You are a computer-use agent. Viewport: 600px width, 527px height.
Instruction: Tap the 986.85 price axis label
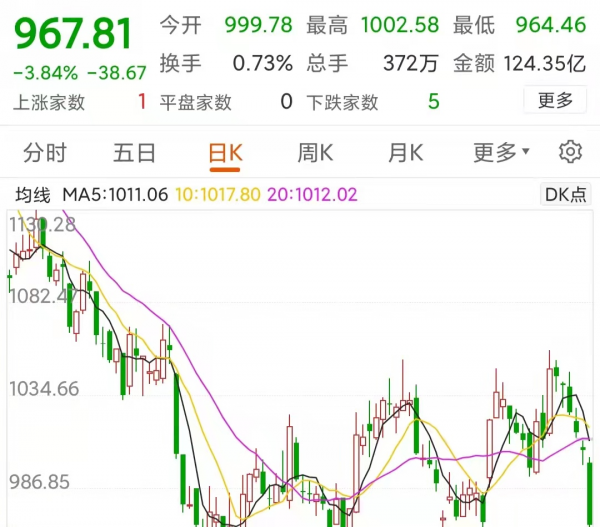(39, 481)
